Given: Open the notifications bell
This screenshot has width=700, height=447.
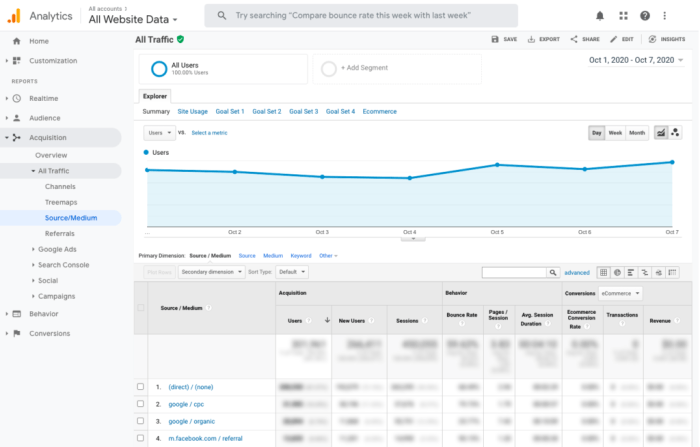Looking at the screenshot, I should coord(600,16).
